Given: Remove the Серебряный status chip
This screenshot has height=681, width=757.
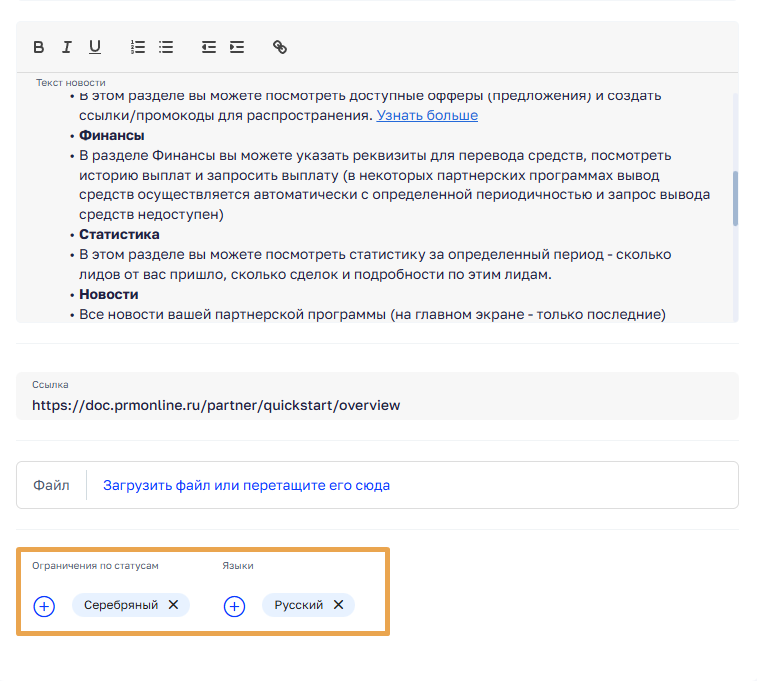Looking at the screenshot, I should pyautogui.click(x=173, y=605).
